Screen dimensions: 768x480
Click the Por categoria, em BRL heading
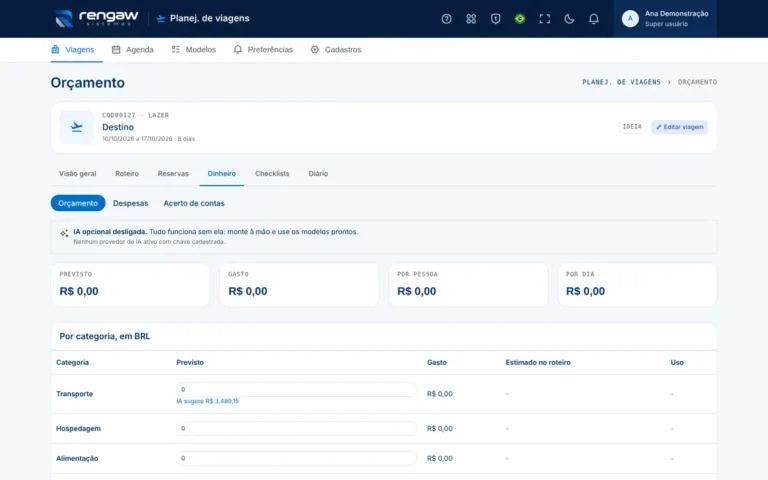pos(105,336)
